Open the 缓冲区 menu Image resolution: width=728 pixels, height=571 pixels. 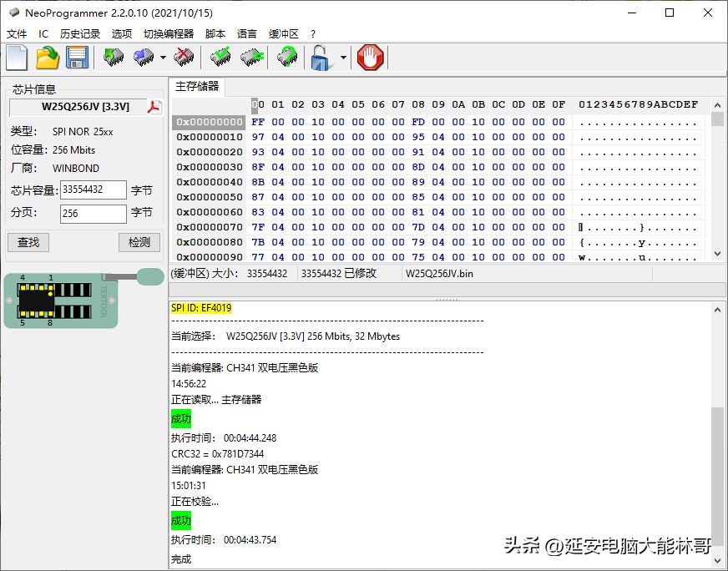283,34
